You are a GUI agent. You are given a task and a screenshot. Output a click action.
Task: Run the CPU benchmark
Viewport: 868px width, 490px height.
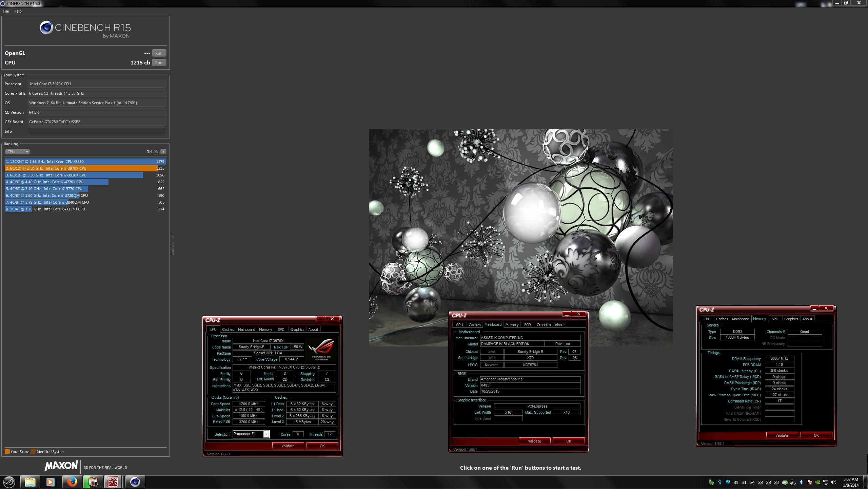click(x=159, y=63)
